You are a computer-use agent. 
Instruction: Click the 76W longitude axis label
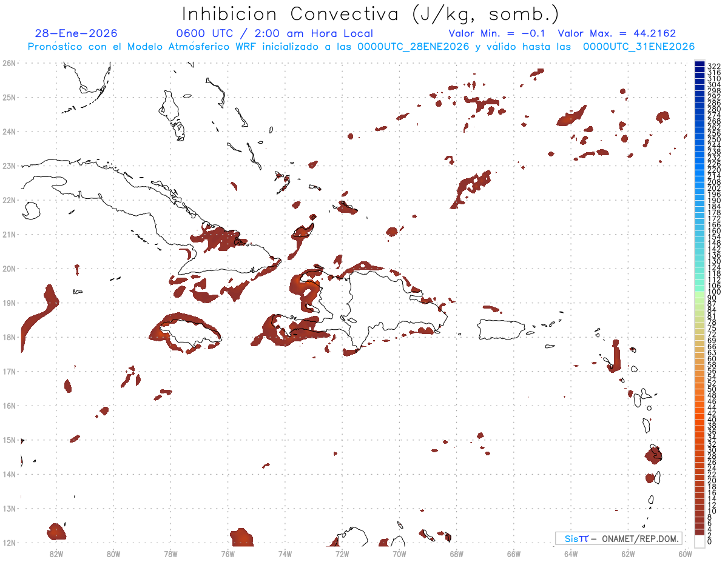pyautogui.click(x=228, y=554)
